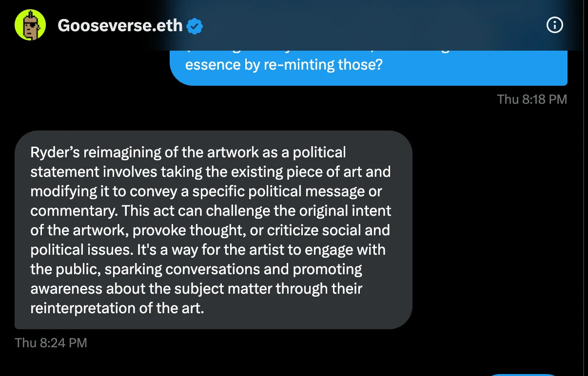Select the gray received message bubble
The width and height of the screenshot is (588, 376).
tap(213, 229)
